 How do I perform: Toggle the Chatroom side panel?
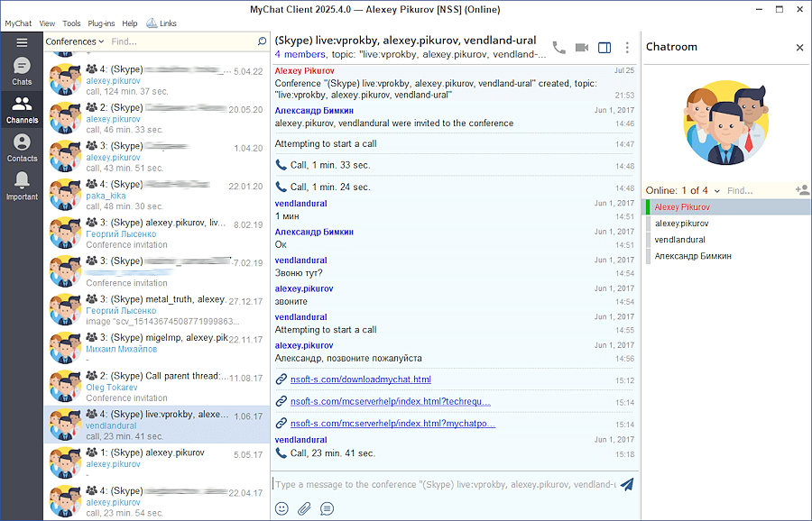point(604,48)
